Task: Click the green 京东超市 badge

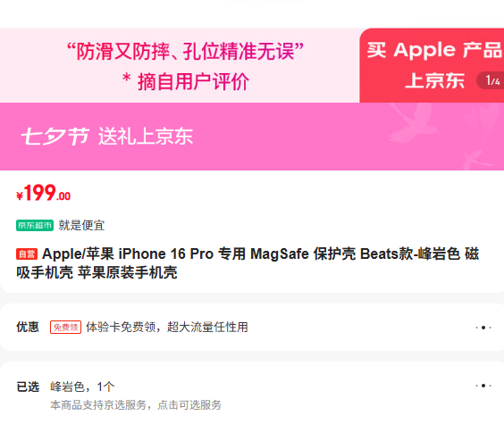Action: (x=35, y=225)
